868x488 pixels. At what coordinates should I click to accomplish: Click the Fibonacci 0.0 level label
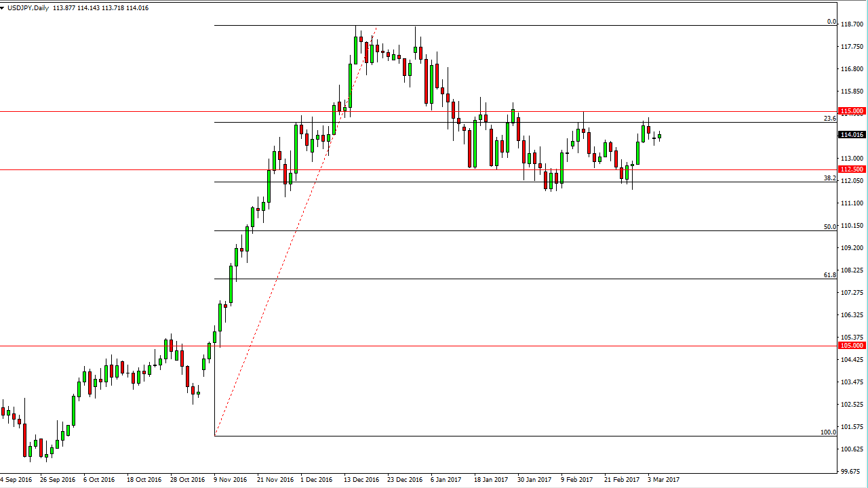[831, 22]
